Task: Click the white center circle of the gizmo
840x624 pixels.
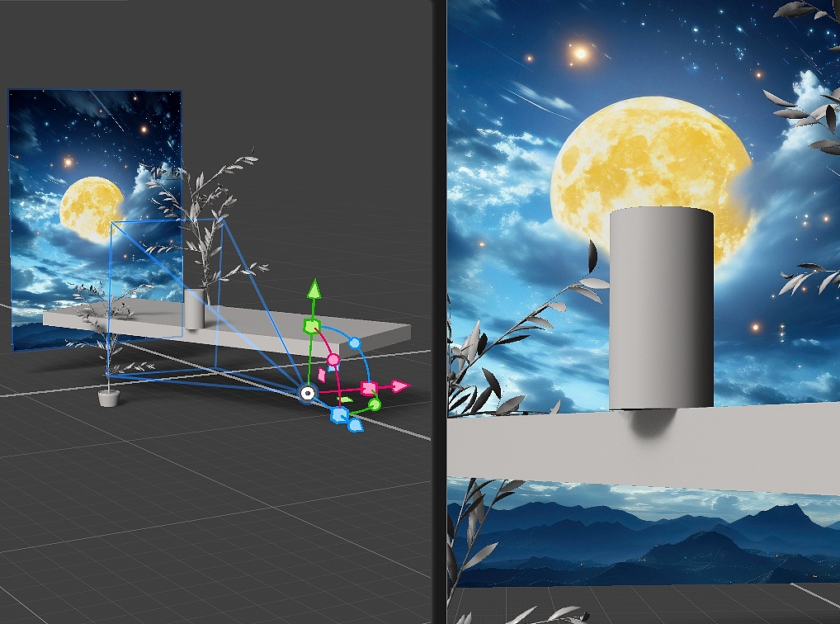Action: 308,394
